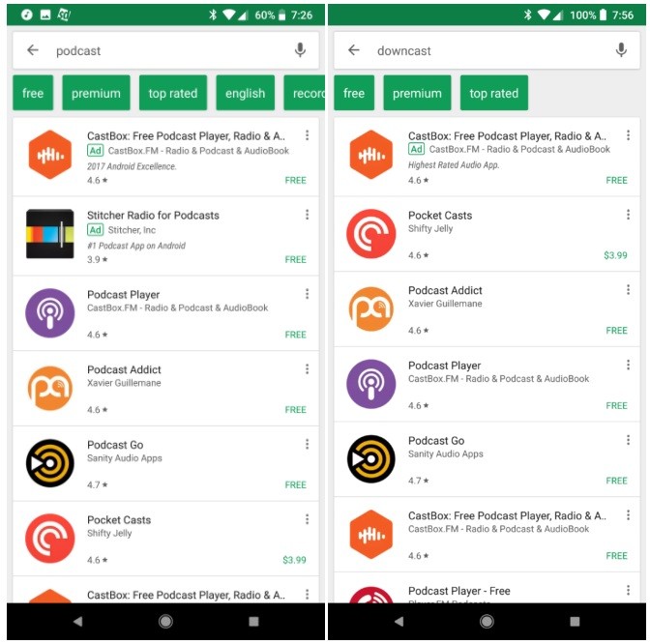Viewport: 650px width, 644px height.
Task: Tap 4.7 rating for Podcast Go, podcast results
Action: point(98,484)
